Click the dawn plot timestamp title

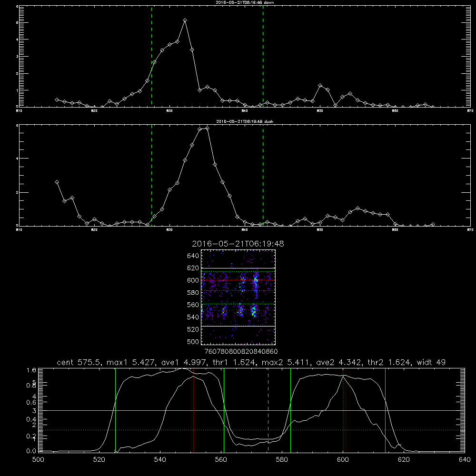245,2
